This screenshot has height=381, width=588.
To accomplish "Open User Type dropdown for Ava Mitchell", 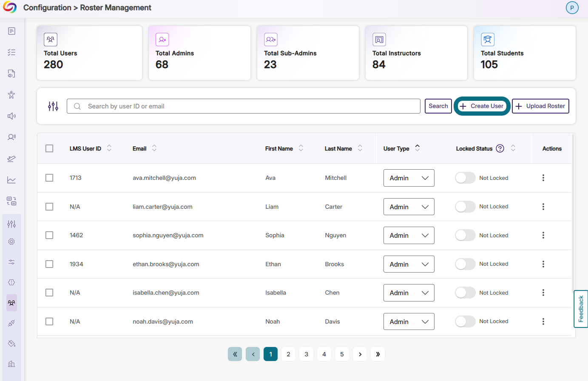I will click(409, 178).
